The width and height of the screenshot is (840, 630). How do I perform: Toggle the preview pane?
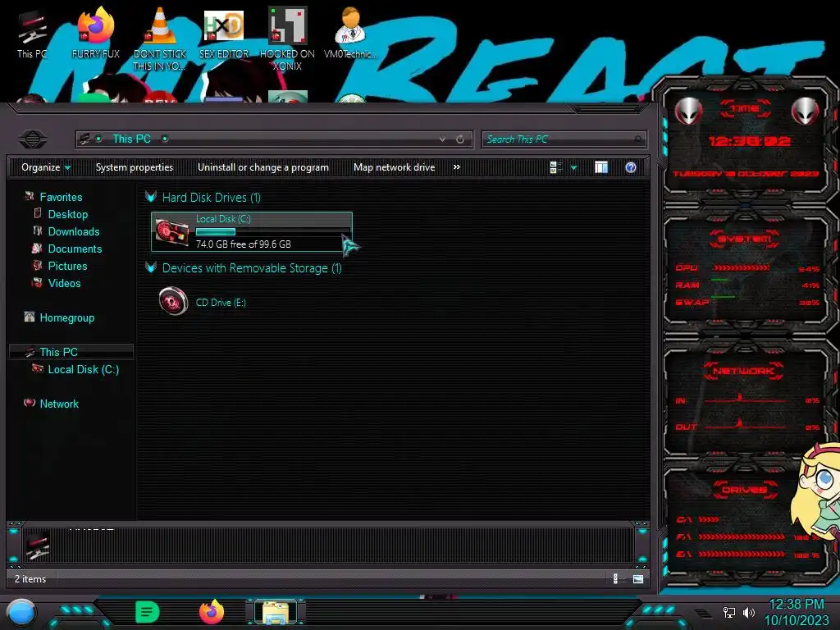pos(601,167)
